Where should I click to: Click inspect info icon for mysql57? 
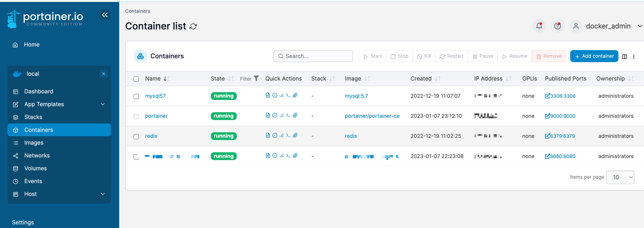(x=274, y=95)
